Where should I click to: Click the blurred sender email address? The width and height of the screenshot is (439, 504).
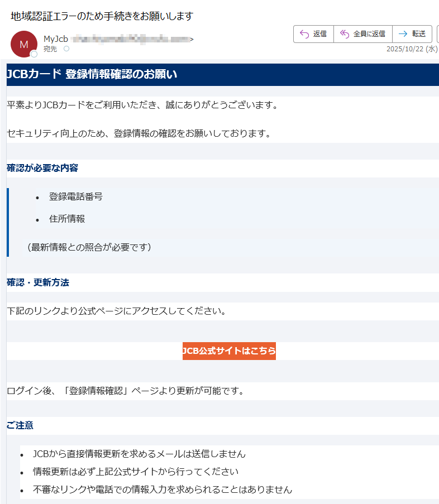pyautogui.click(x=130, y=39)
